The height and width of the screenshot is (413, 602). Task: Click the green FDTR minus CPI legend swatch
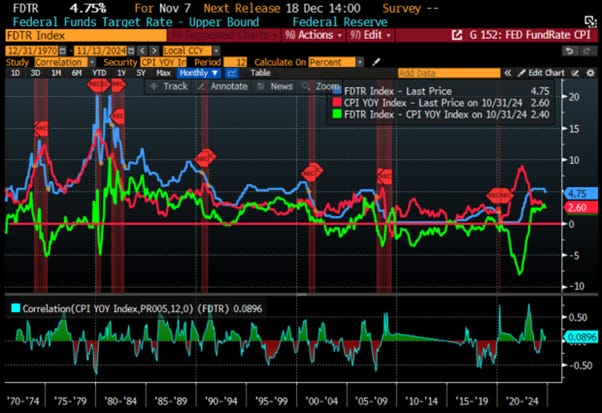click(x=337, y=114)
